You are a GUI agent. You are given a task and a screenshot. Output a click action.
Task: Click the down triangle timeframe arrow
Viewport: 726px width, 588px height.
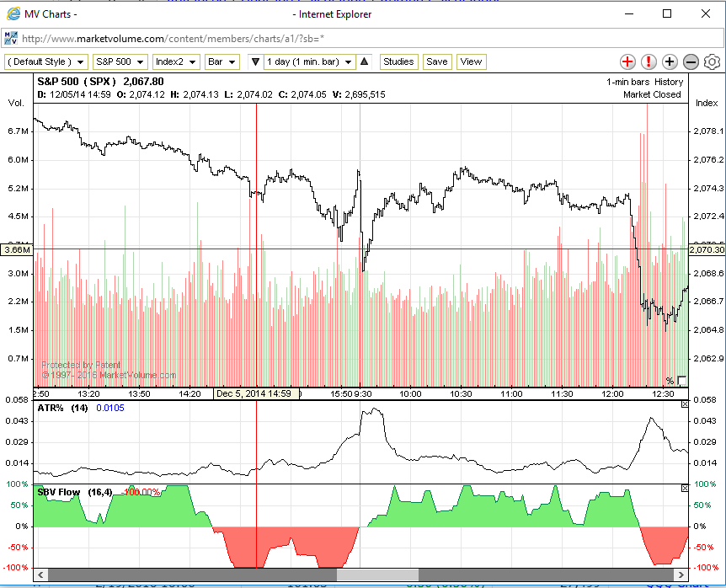pyautogui.click(x=256, y=61)
